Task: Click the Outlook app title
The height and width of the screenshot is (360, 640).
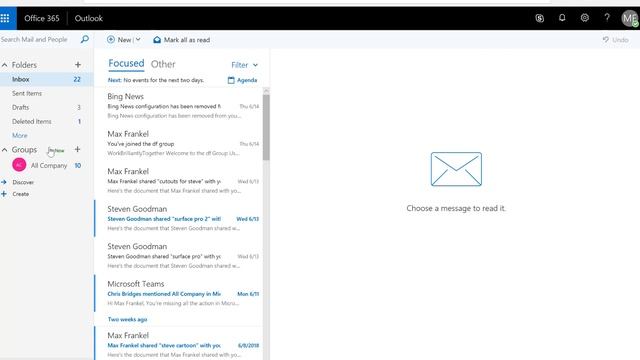Action: click(x=89, y=18)
